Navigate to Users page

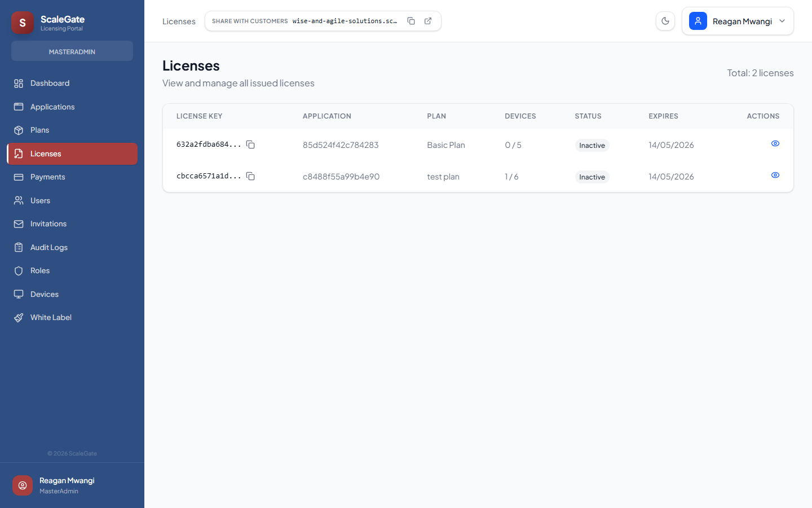40,200
